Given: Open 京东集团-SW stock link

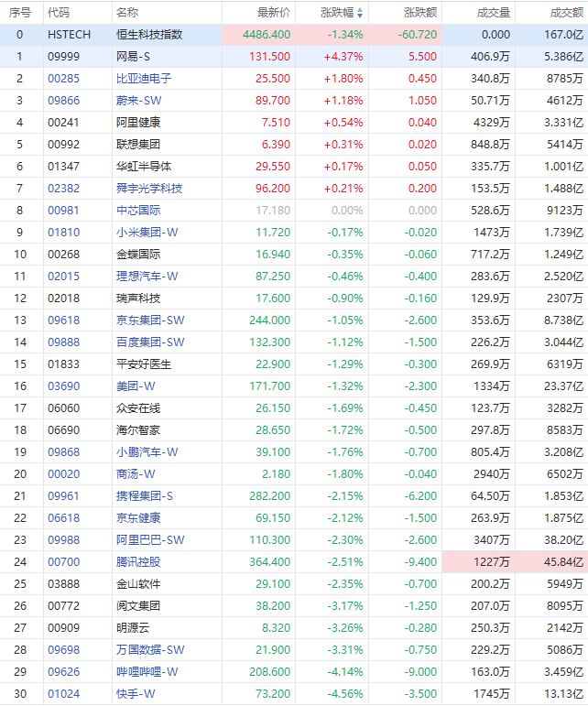Looking at the screenshot, I should tap(150, 320).
